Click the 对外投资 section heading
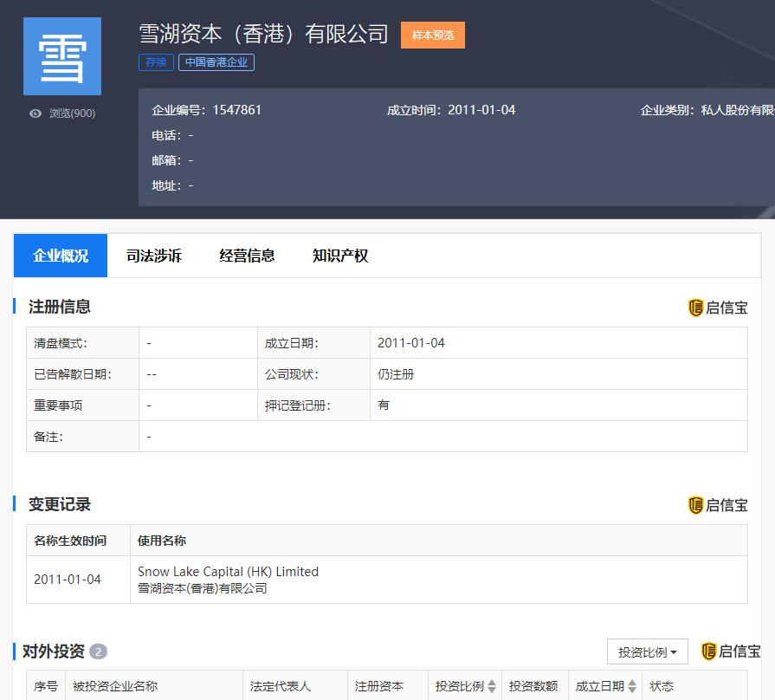Viewport: 775px width, 700px height. click(x=54, y=651)
